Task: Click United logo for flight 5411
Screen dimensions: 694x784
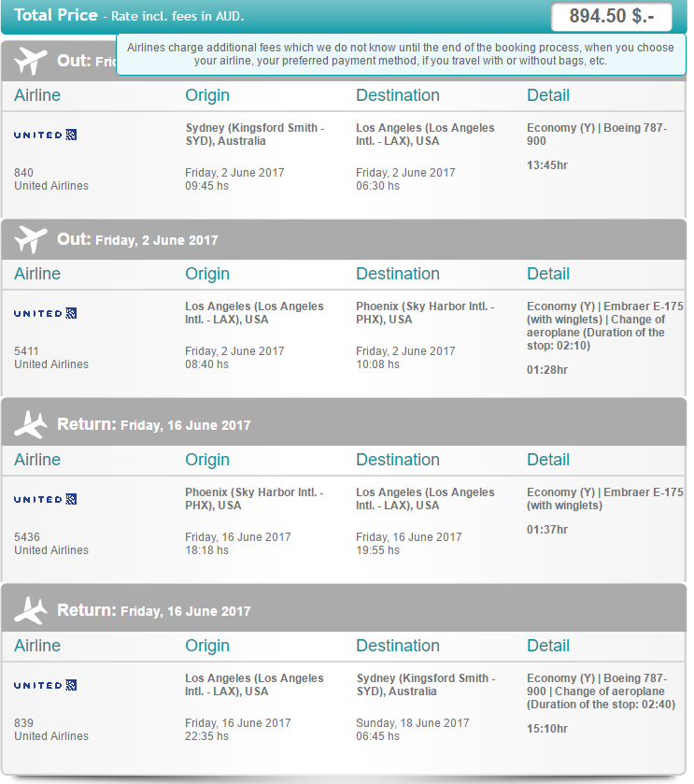Action: (45, 313)
